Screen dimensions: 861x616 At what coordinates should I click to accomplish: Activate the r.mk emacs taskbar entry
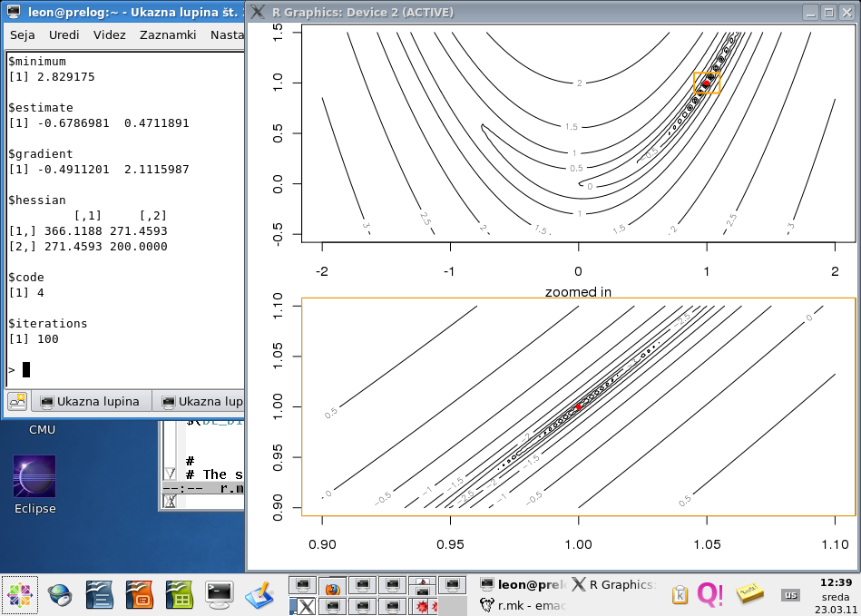coord(523,605)
